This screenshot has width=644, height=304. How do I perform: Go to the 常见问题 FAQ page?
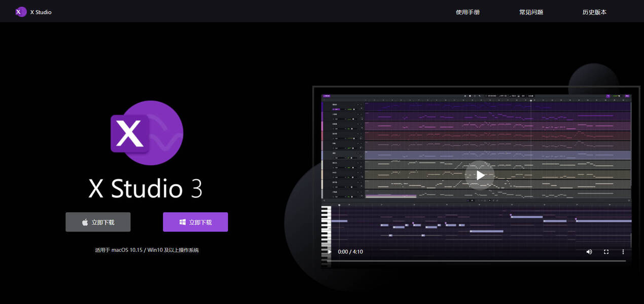coord(531,12)
